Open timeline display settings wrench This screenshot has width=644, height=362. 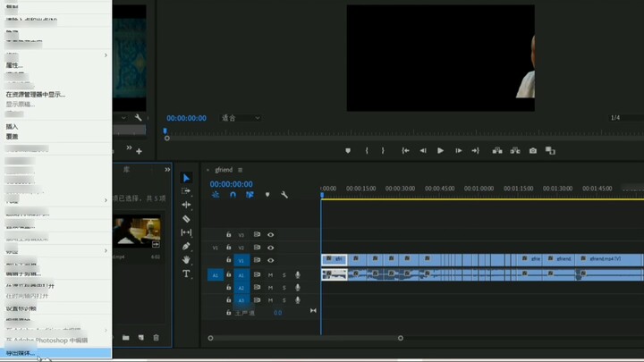[284, 195]
